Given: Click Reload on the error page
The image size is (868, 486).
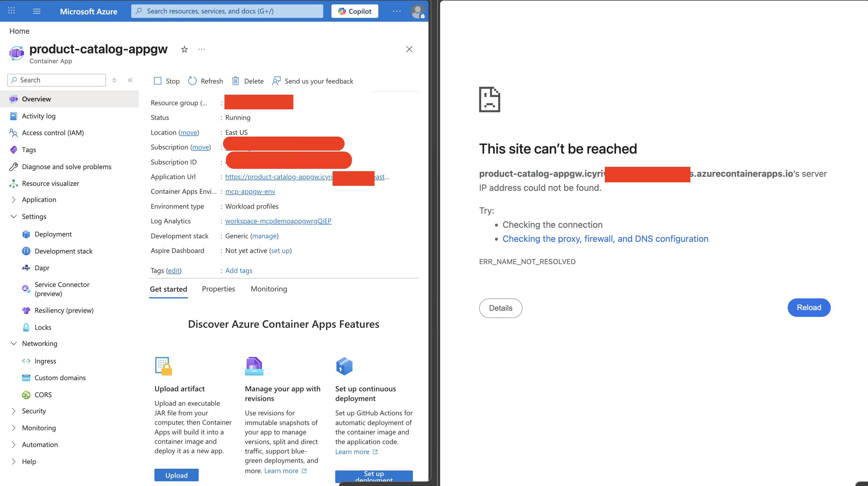Looking at the screenshot, I should [x=809, y=307].
